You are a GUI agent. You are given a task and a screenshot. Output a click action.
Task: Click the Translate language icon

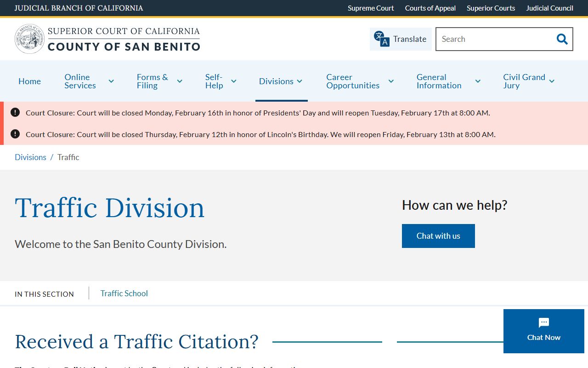click(x=381, y=39)
